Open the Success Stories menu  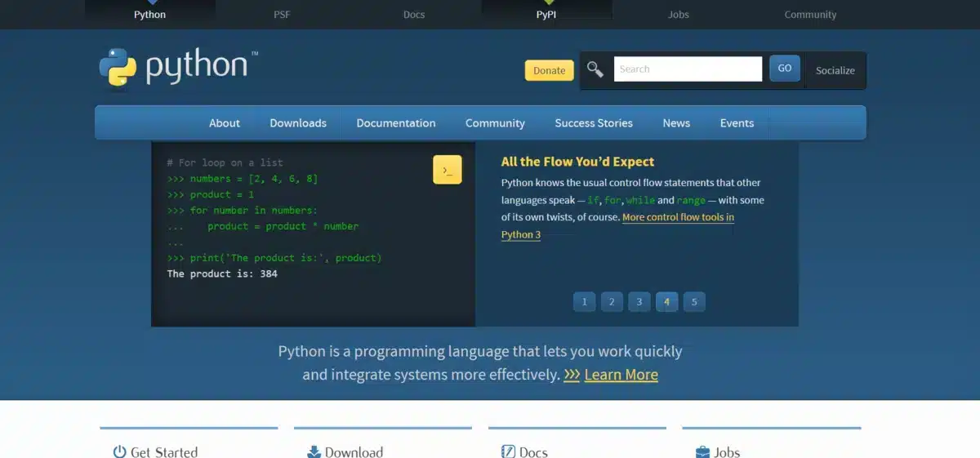click(x=594, y=123)
